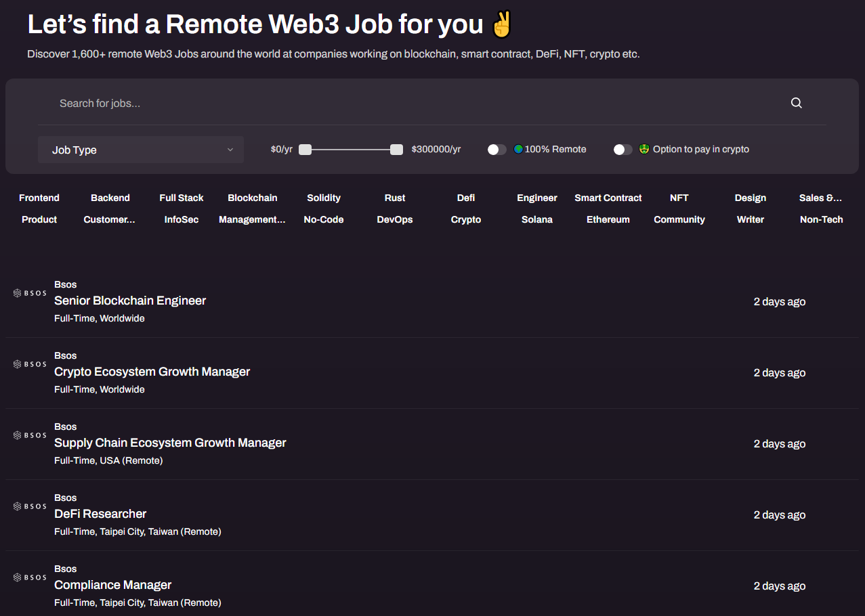Image resolution: width=865 pixels, height=616 pixels.
Task: Pick the Writer tag
Action: pos(751,219)
